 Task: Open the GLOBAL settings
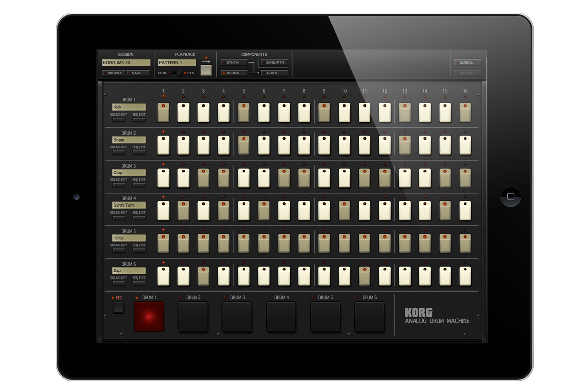pyautogui.click(x=467, y=63)
